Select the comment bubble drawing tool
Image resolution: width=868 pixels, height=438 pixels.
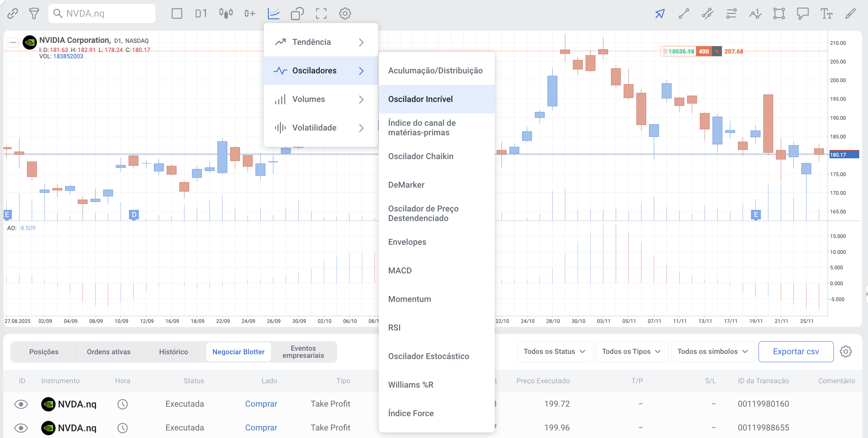point(803,13)
